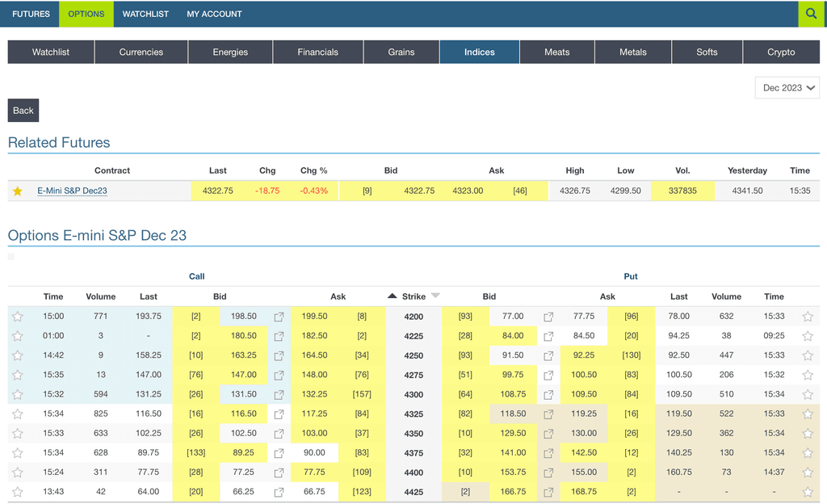The image size is (827, 504).
Task: Click the 4300 strike price cell
Action: click(x=413, y=394)
